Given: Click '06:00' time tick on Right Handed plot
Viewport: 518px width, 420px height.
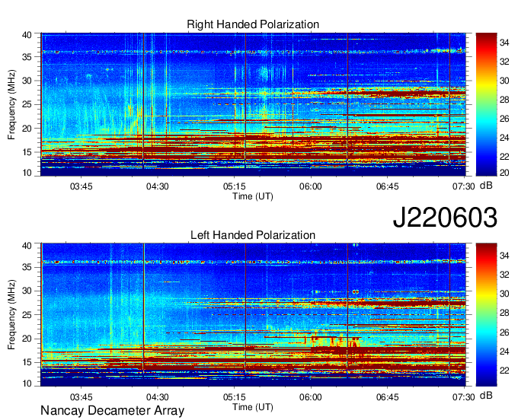Looking at the screenshot, I should coord(311,186).
